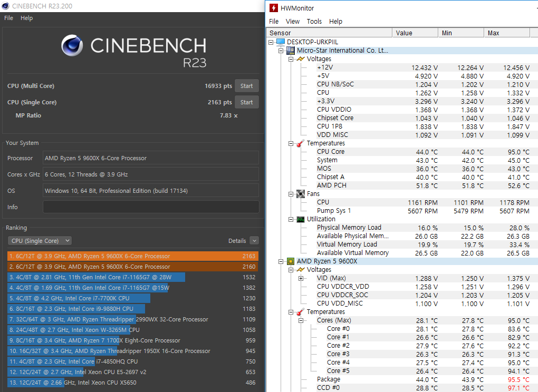Select Xeon E5-2697 v2 ranking row
Viewport: 538px width, 392px height.
[133, 372]
